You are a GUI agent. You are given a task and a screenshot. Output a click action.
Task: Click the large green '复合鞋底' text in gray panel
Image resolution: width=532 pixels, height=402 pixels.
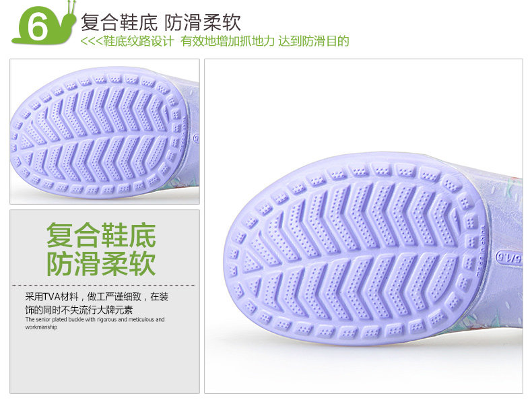coord(101,235)
